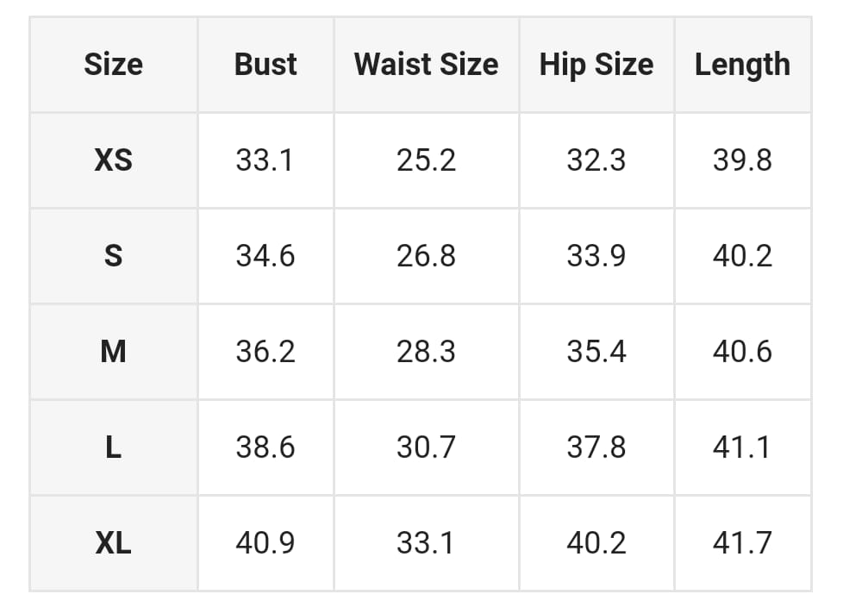The width and height of the screenshot is (868, 613).
Task: Click the Waist Size column header
Action: pos(426,65)
